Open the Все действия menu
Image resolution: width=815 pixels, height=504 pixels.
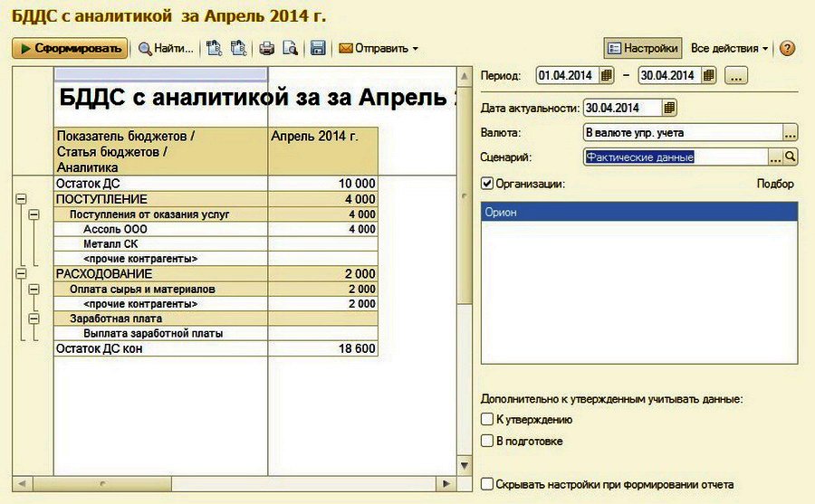(729, 48)
